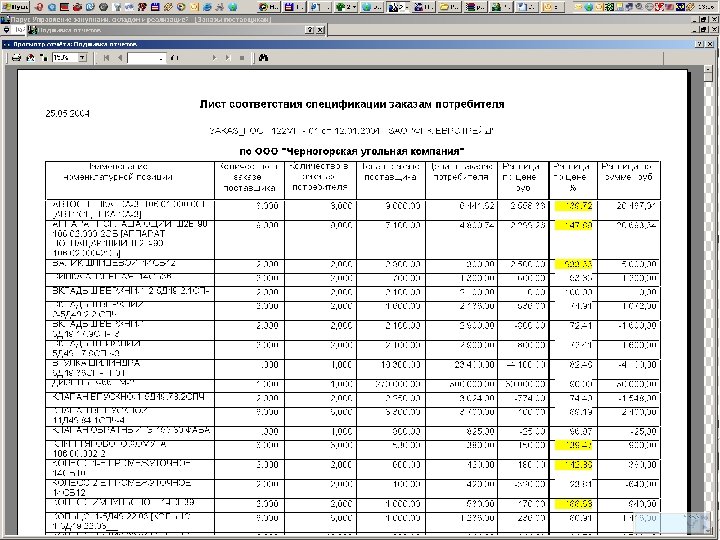Go to previous report page
This screenshot has height=540, width=720.
coord(120,58)
